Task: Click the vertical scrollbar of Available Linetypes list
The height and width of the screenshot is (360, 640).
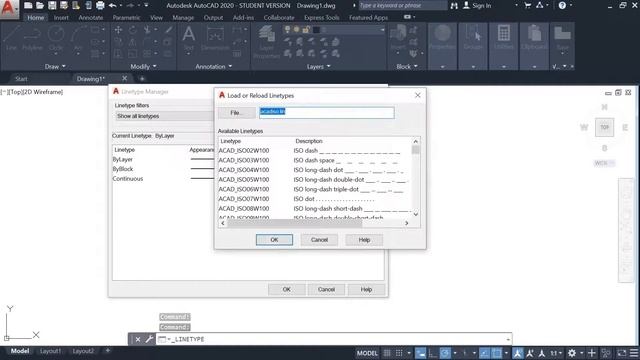Action: coord(416,178)
